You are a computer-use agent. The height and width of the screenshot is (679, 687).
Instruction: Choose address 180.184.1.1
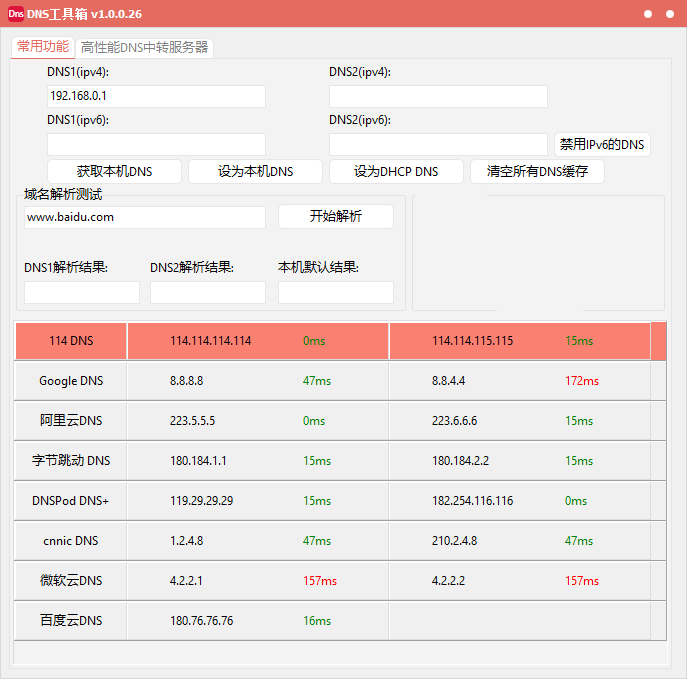click(198, 460)
